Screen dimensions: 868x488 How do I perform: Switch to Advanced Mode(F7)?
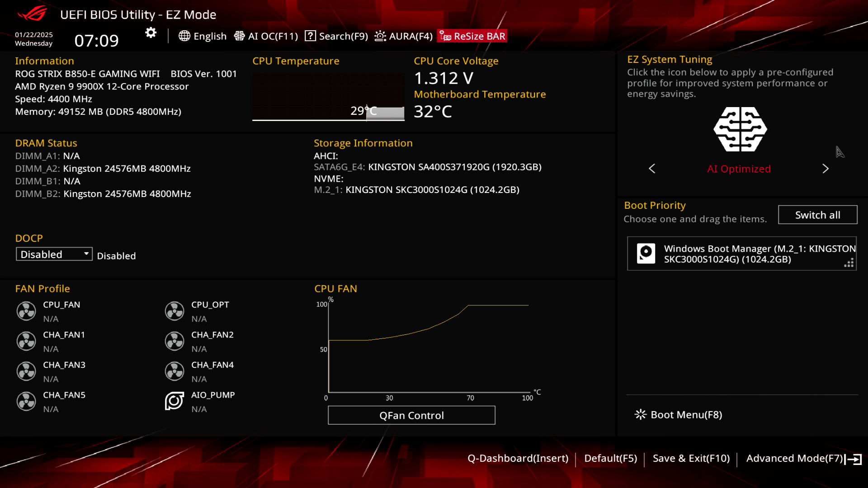point(795,458)
